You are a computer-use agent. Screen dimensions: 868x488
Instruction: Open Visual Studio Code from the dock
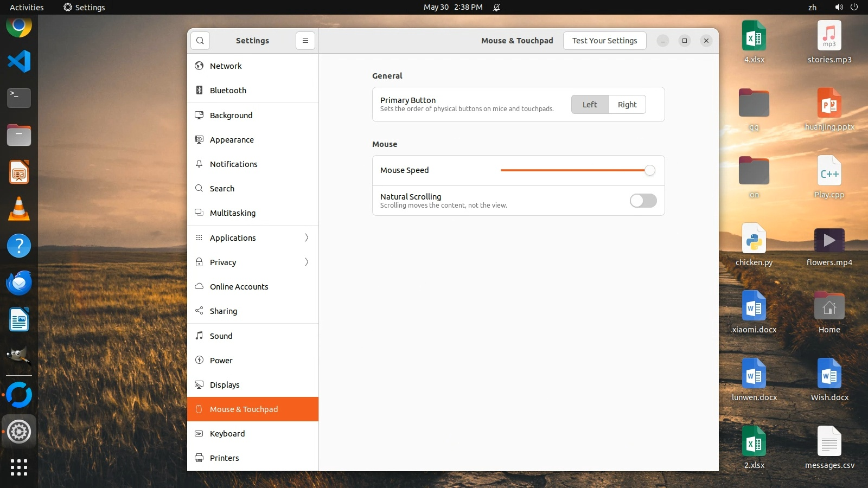19,61
